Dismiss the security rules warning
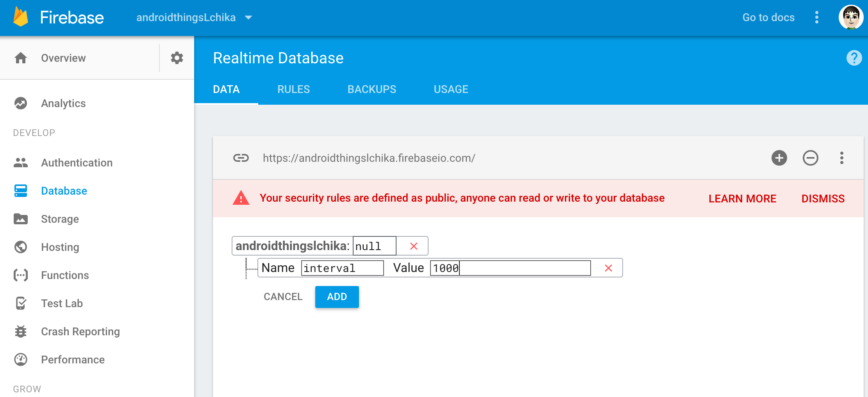The image size is (868, 397). 823,198
